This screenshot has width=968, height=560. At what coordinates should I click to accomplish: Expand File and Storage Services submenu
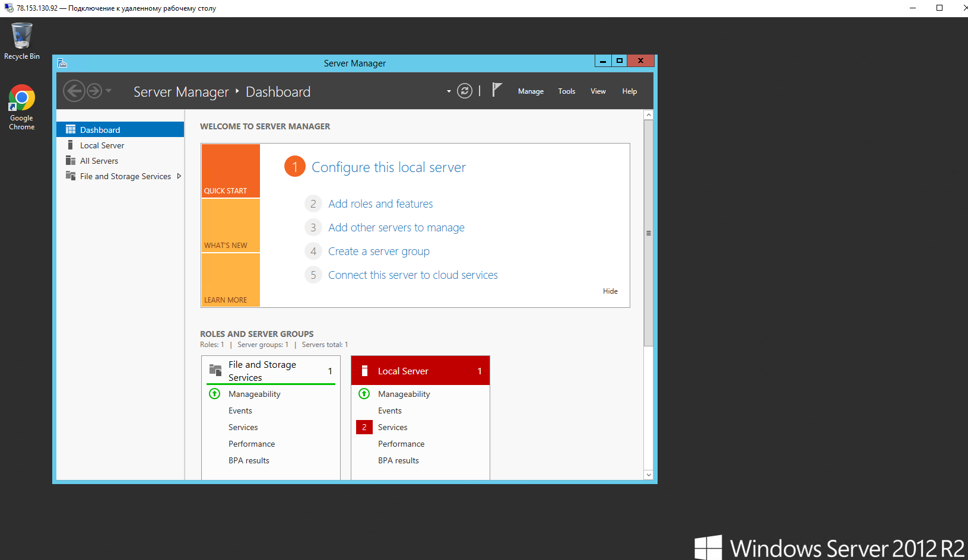pyautogui.click(x=179, y=176)
